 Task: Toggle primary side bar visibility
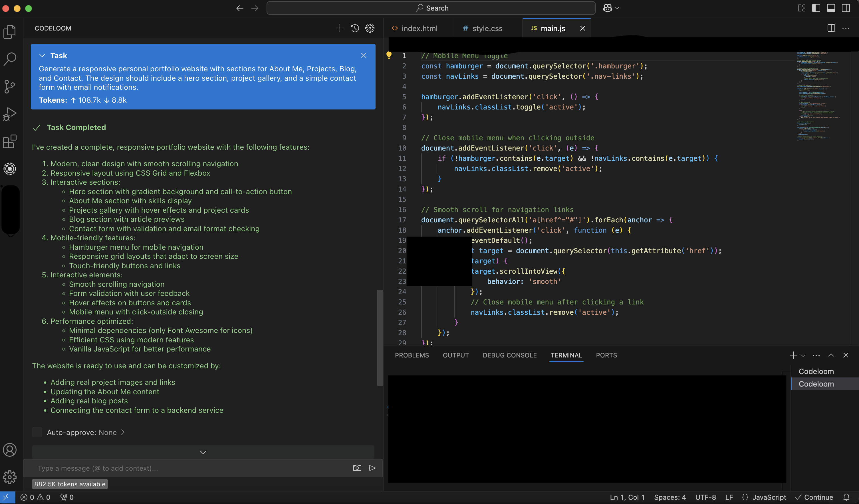pyautogui.click(x=816, y=8)
